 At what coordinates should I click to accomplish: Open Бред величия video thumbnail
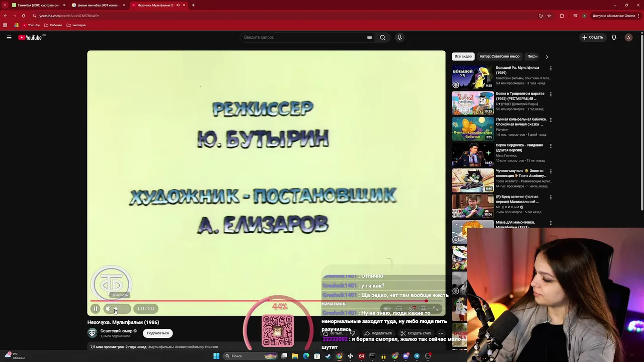point(472,206)
